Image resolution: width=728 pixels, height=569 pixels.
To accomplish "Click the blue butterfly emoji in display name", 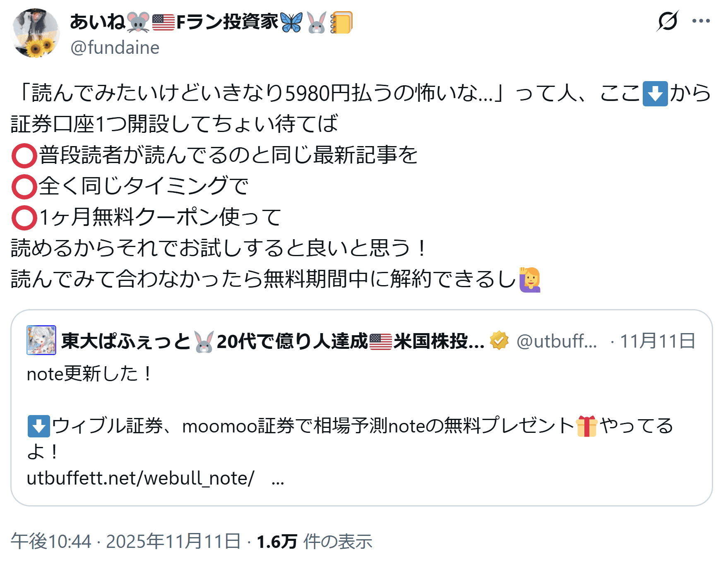I will pyautogui.click(x=291, y=22).
